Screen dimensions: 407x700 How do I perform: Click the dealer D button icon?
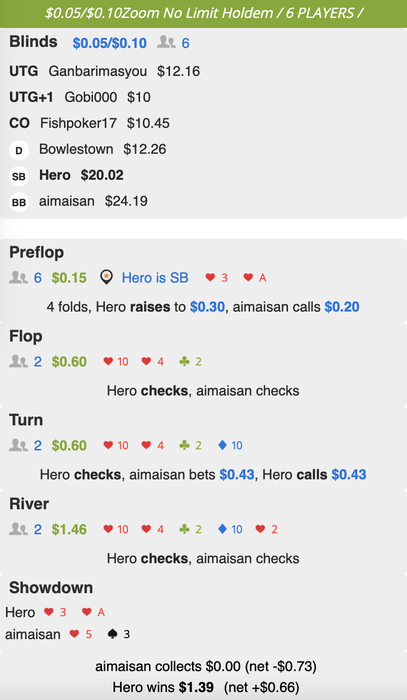(x=19, y=150)
